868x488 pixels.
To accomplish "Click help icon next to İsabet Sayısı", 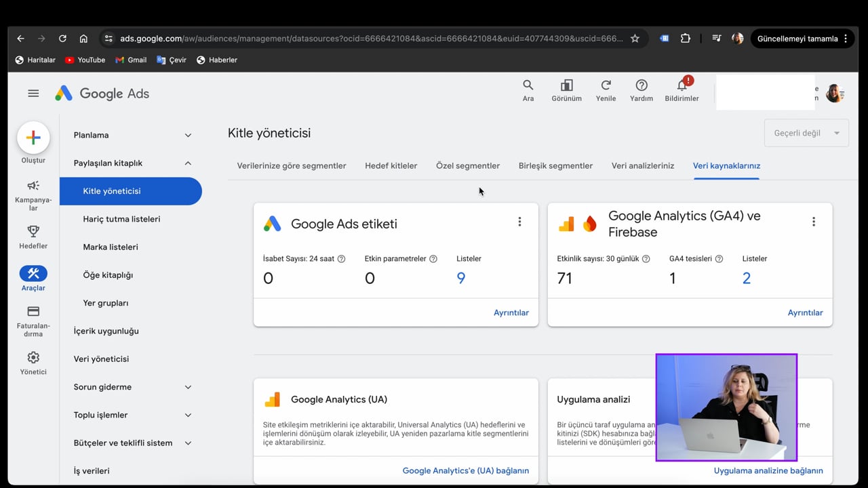I will point(341,259).
